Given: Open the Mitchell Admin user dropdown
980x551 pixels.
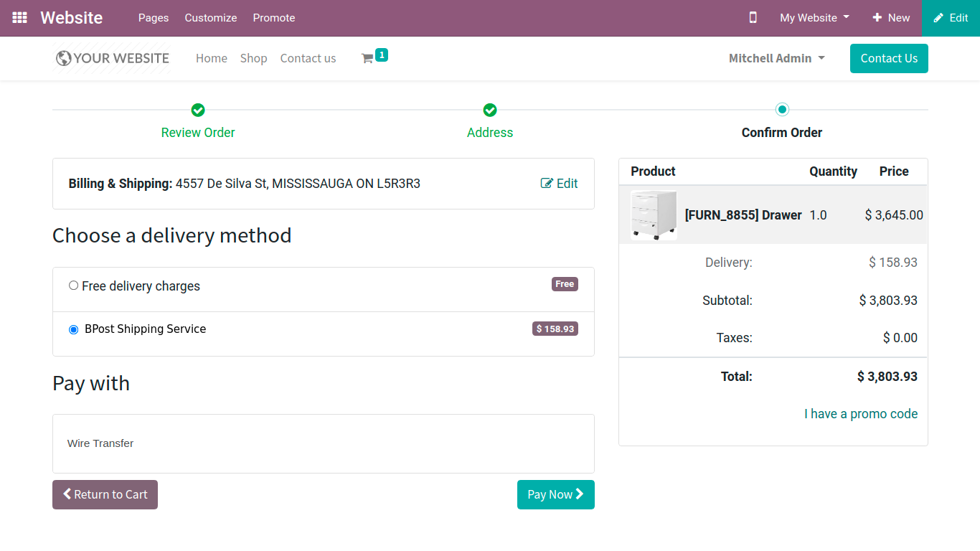Looking at the screenshot, I should [x=777, y=58].
